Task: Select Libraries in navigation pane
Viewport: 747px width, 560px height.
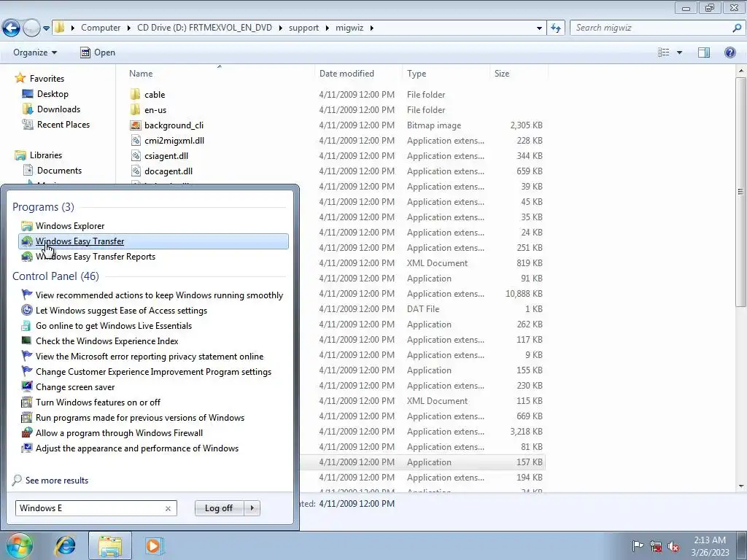Action: 46,155
